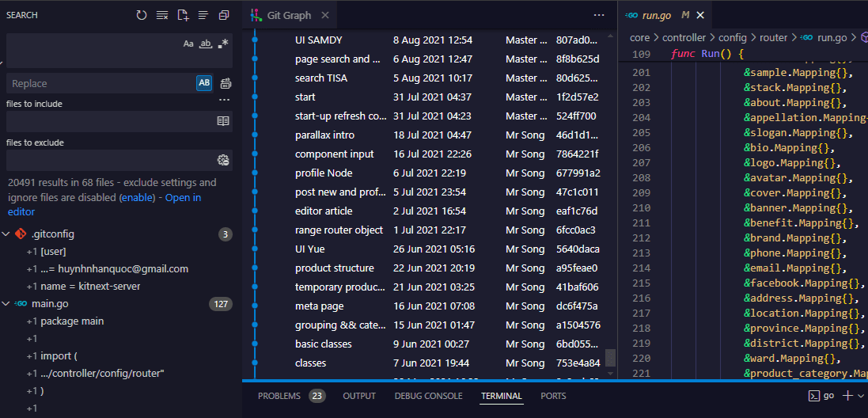Collapse the .gitconfig search results

point(6,234)
